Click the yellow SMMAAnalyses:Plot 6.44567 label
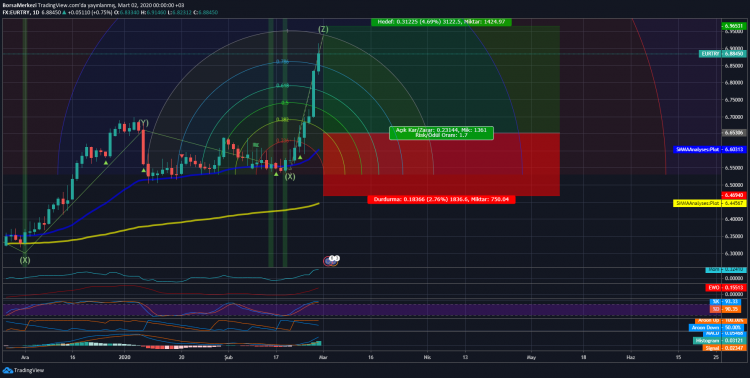Viewport: 750px width, 378px height. [710, 203]
